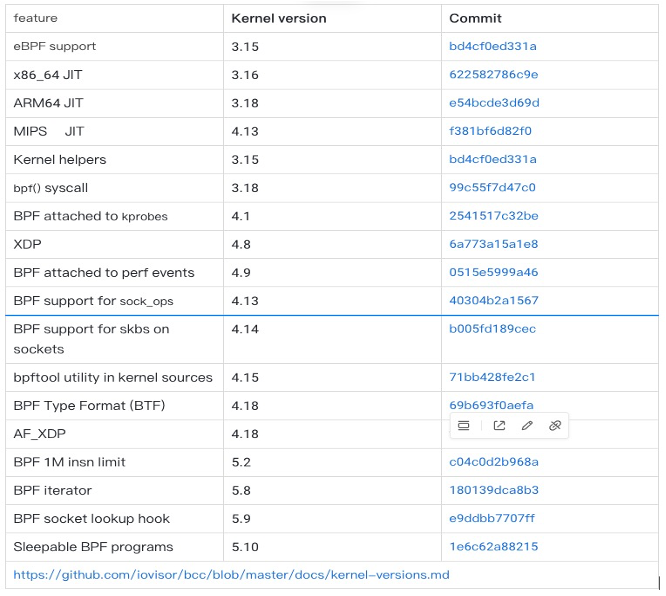Click the link card view icon
The height and width of the screenshot is (596, 666).
(x=464, y=426)
